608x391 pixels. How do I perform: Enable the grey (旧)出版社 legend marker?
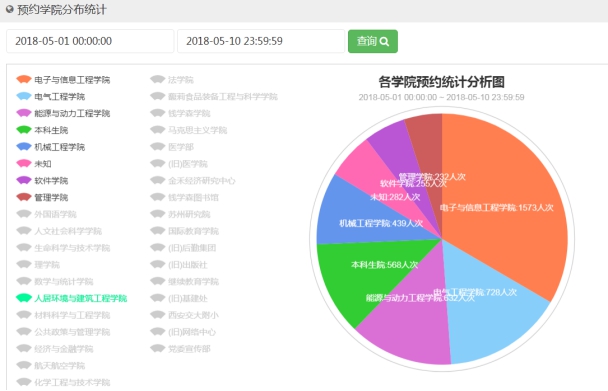pyautogui.click(x=157, y=265)
